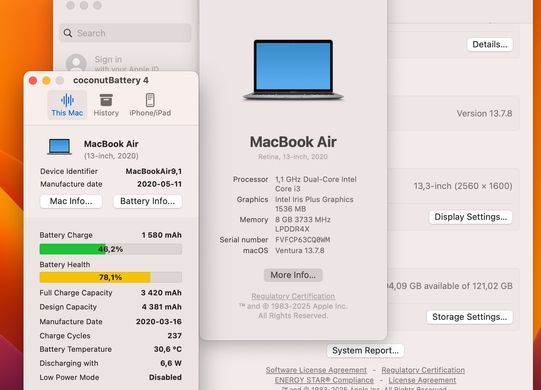
Task: Switch to the iPhone/iPad tab
Action: (x=150, y=105)
